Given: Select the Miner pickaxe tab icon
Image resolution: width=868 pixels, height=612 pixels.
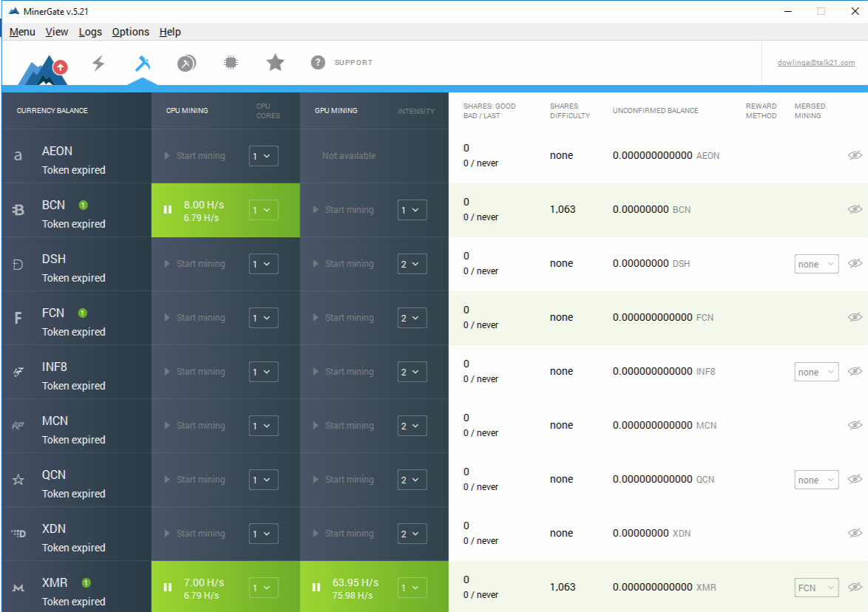Looking at the screenshot, I should click(x=142, y=63).
